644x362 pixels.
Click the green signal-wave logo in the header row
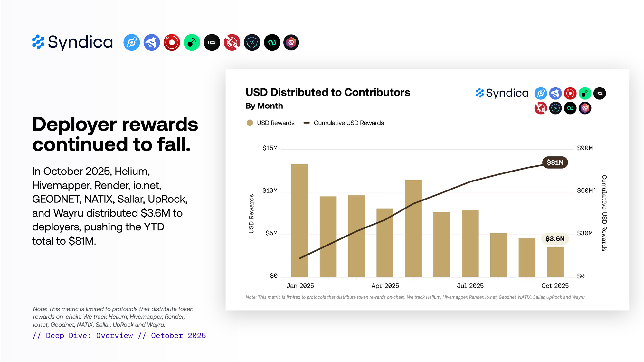(192, 42)
